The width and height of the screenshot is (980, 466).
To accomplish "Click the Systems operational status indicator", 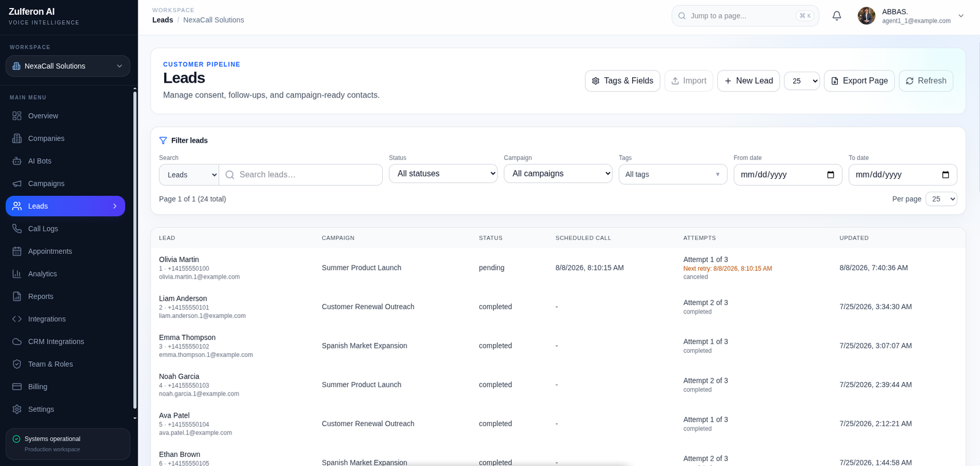I will click(68, 444).
